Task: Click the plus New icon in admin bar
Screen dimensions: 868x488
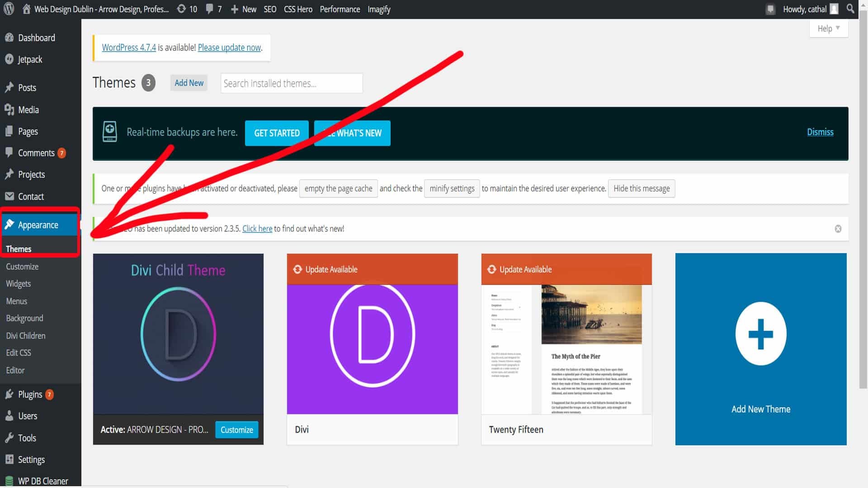Action: click(x=234, y=9)
